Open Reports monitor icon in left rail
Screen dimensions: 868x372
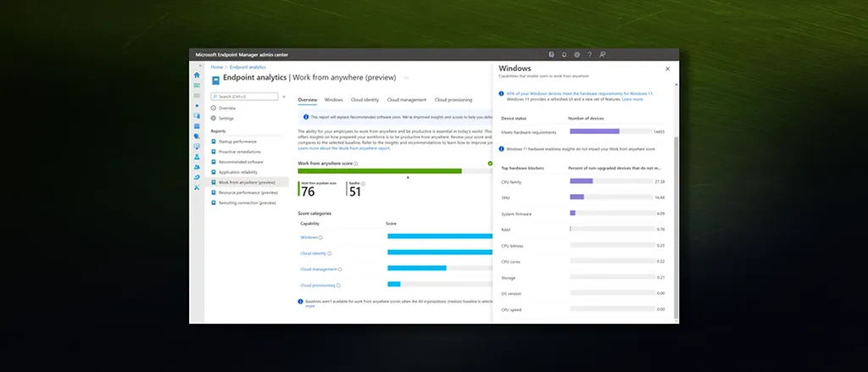[197, 147]
